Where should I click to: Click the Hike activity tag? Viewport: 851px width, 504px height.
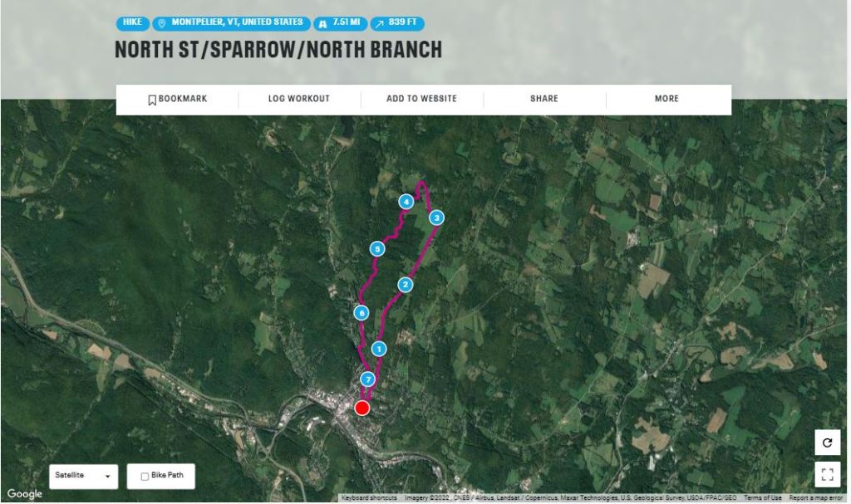tap(132, 23)
